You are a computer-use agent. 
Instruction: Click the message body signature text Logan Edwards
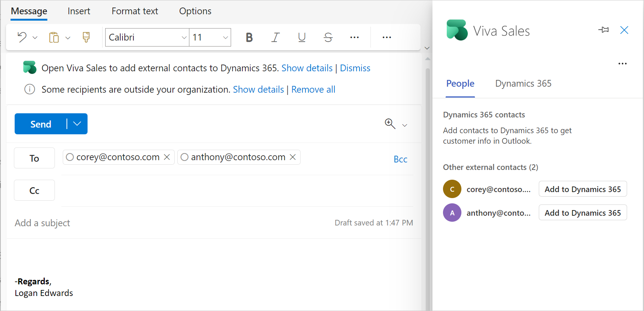44,293
